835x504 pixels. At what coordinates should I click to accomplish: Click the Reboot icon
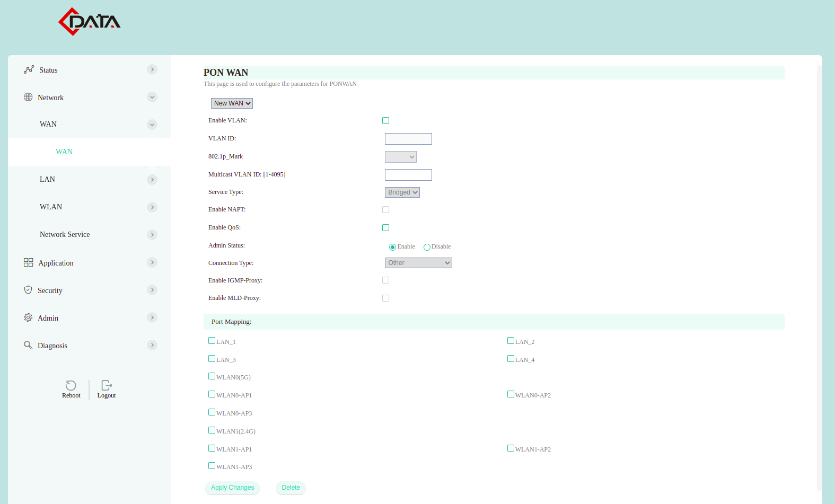[x=71, y=385]
